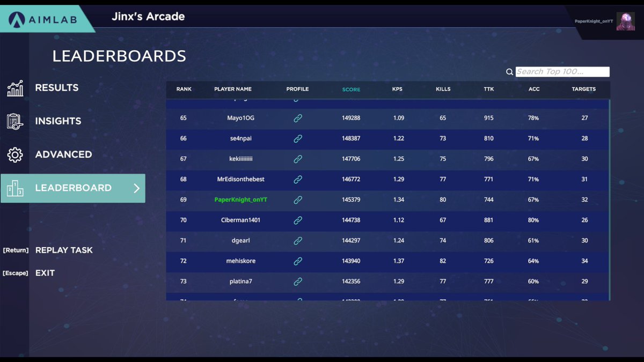This screenshot has width=644, height=362.
Task: Click the leaderboard vertical scrollbar
Action: [x=609, y=200]
